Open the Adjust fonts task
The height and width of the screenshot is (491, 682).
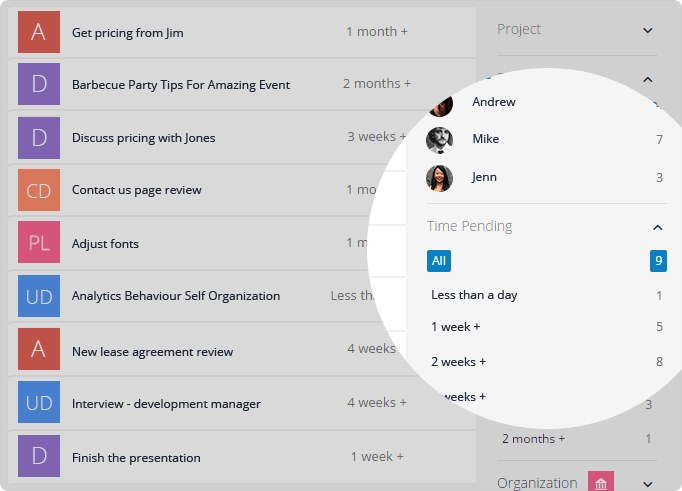pos(105,244)
